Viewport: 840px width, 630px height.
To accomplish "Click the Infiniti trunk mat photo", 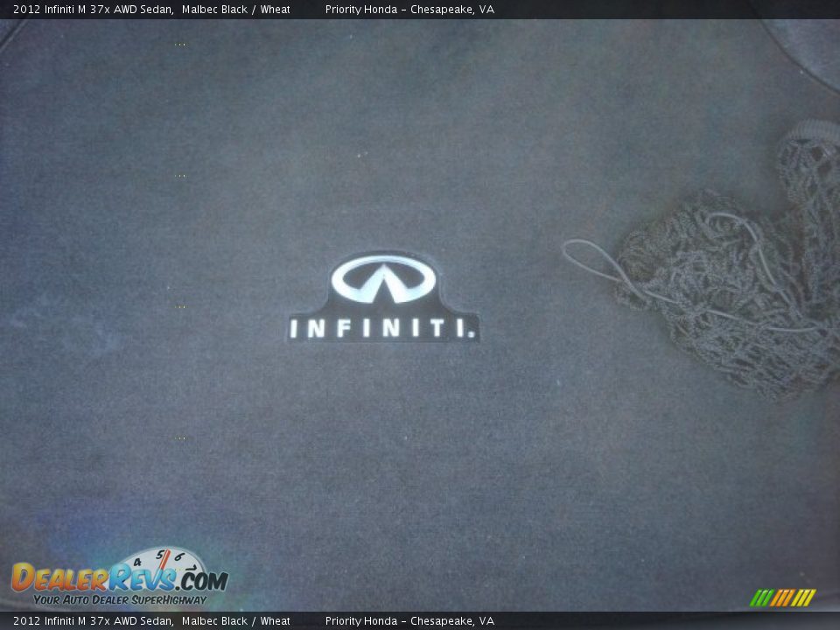I will pos(420,315).
